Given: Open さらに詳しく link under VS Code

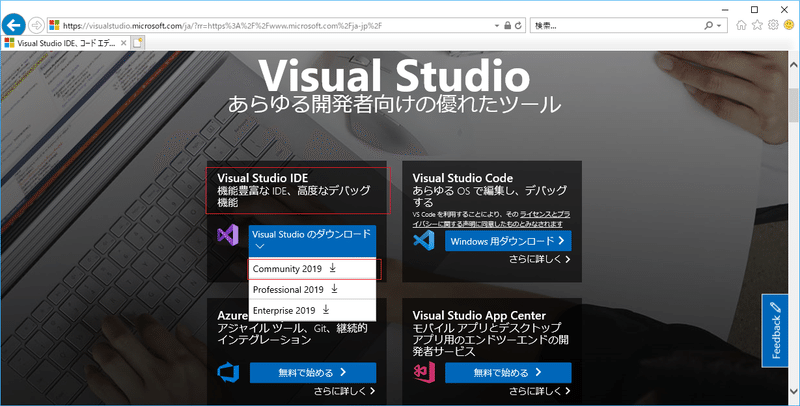Looking at the screenshot, I should coord(540,259).
